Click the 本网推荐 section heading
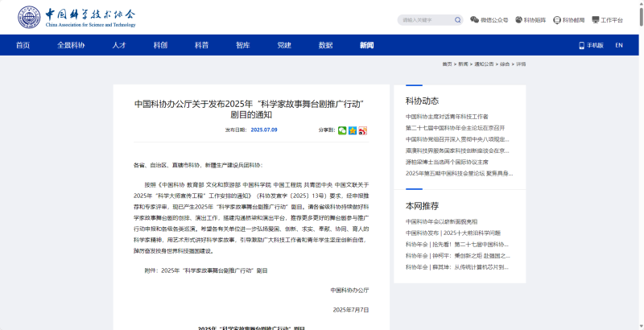 (422, 206)
